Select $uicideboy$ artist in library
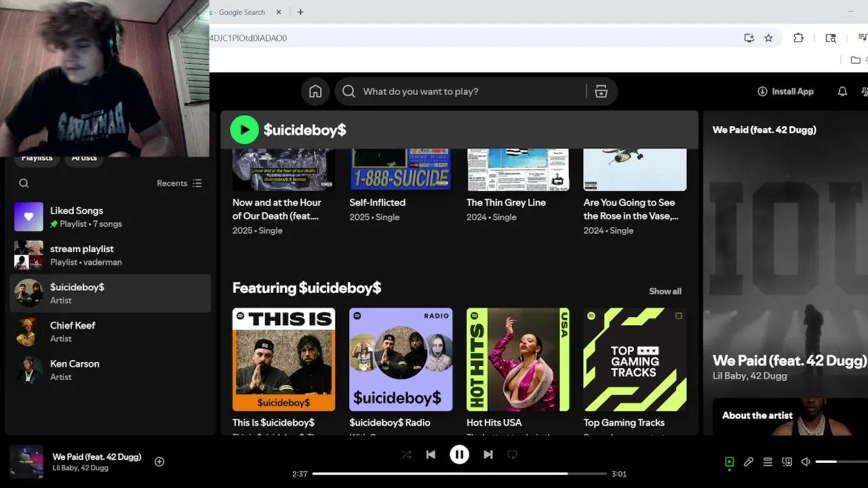868x488 pixels. (x=110, y=293)
